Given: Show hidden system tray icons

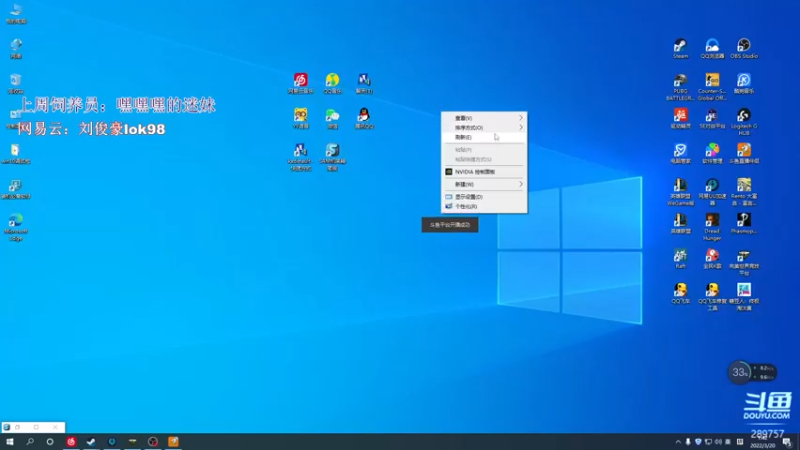Looking at the screenshot, I should pos(678,442).
